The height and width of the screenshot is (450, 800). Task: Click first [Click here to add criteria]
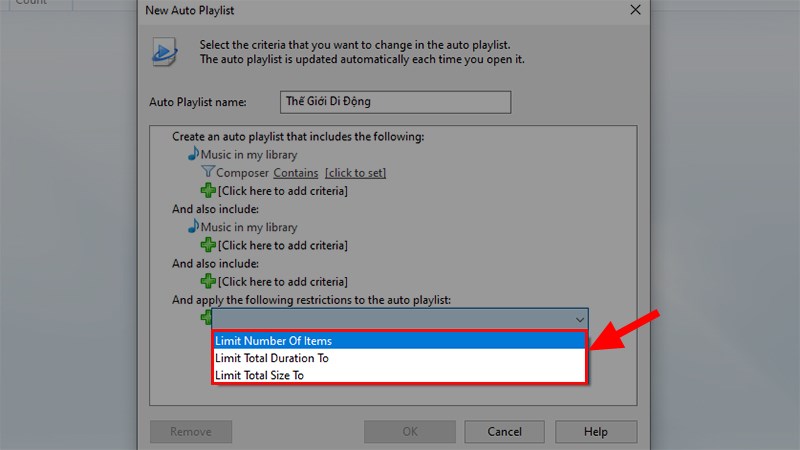283,191
